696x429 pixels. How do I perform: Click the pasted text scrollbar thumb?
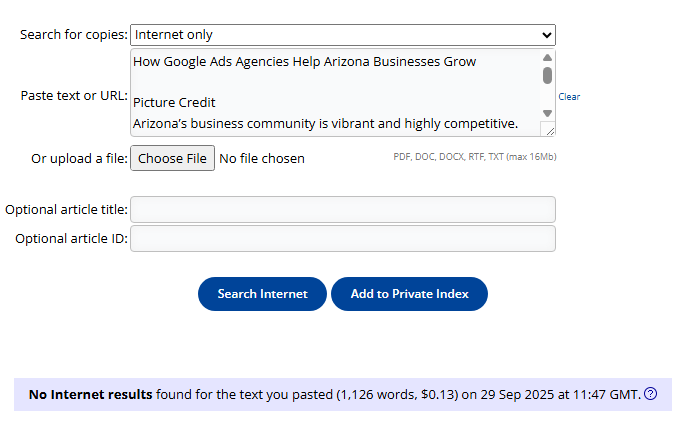coord(547,75)
